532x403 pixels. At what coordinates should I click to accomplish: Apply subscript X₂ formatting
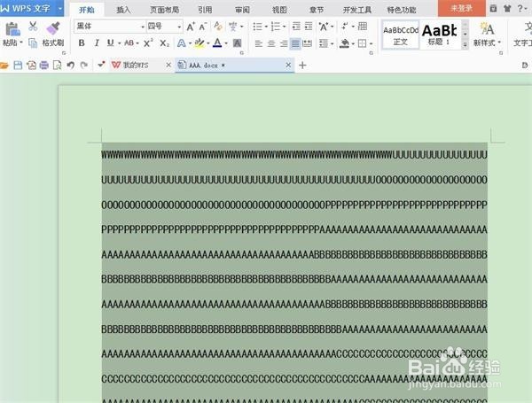point(164,43)
